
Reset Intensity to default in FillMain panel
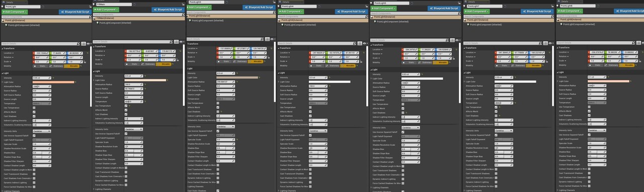(x=145, y=76)
